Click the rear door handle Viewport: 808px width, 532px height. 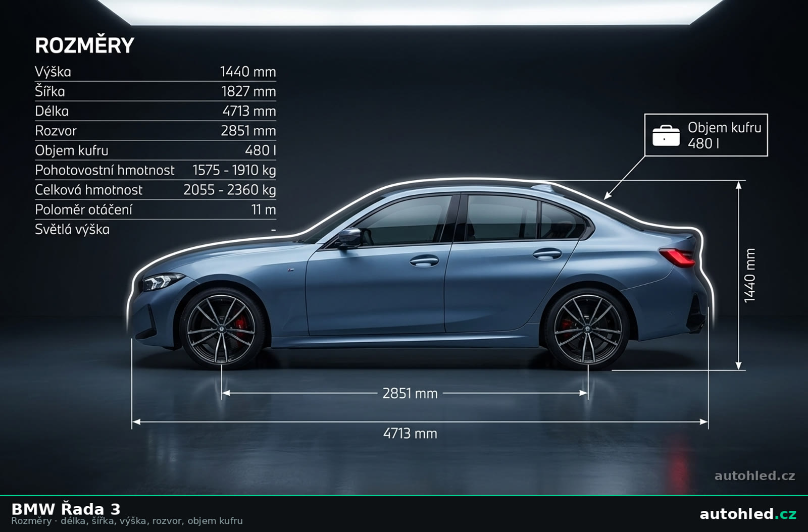click(547, 254)
